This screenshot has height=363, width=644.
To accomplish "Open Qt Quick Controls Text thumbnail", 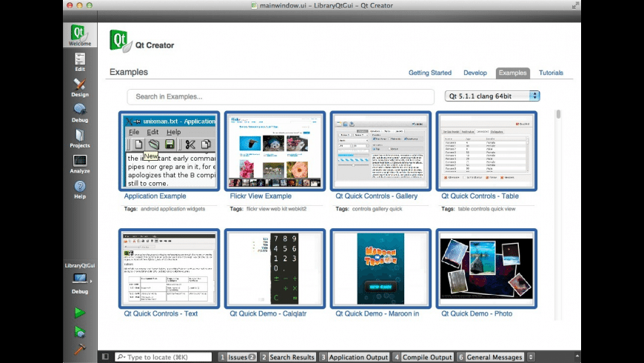I will click(170, 268).
